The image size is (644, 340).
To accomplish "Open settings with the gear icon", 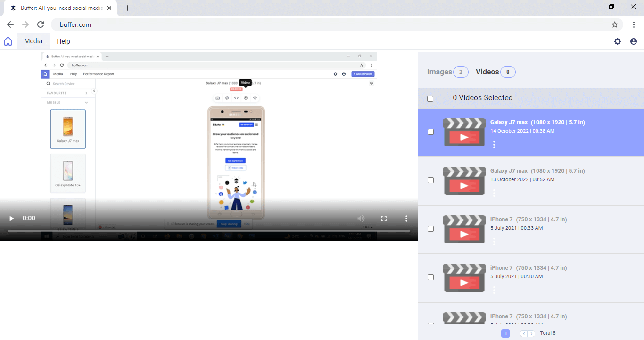I will (618, 41).
